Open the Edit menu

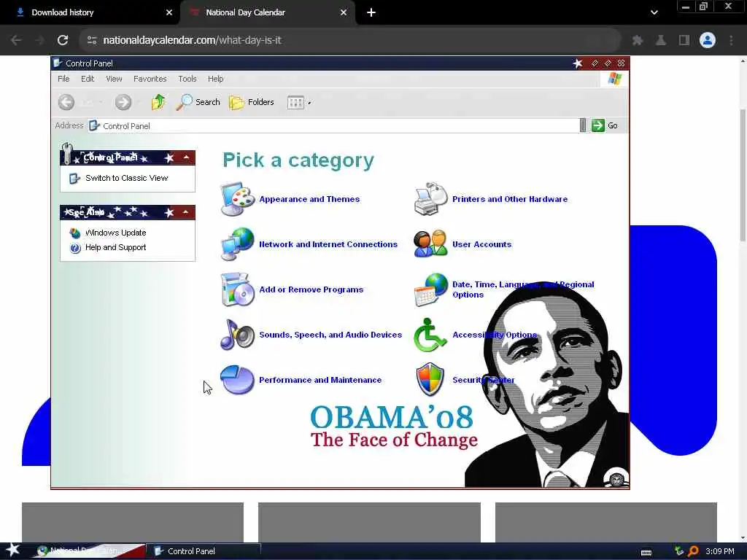coord(88,79)
